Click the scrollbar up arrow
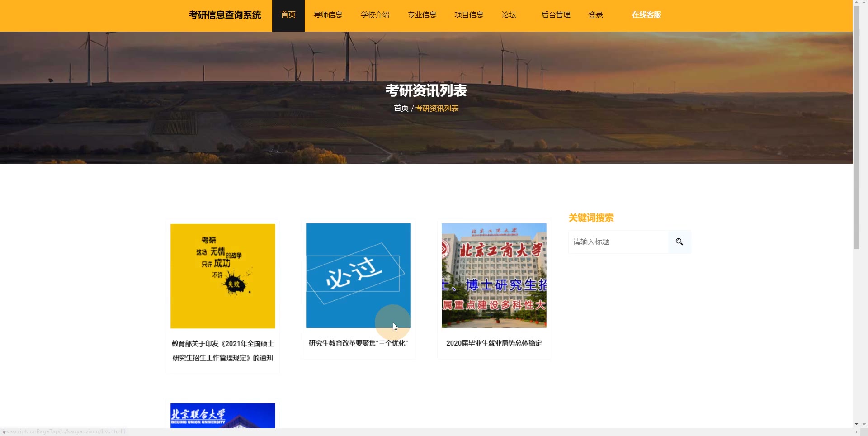 tap(856, 3)
